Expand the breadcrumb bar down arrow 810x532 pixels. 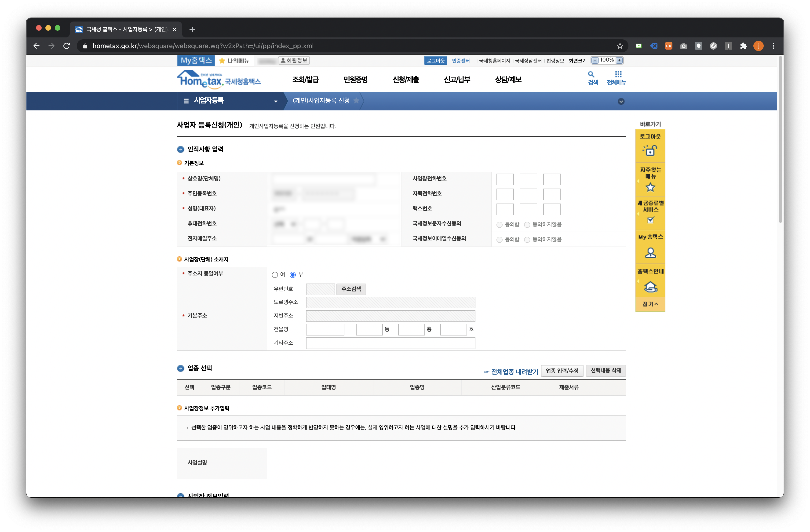click(x=621, y=102)
